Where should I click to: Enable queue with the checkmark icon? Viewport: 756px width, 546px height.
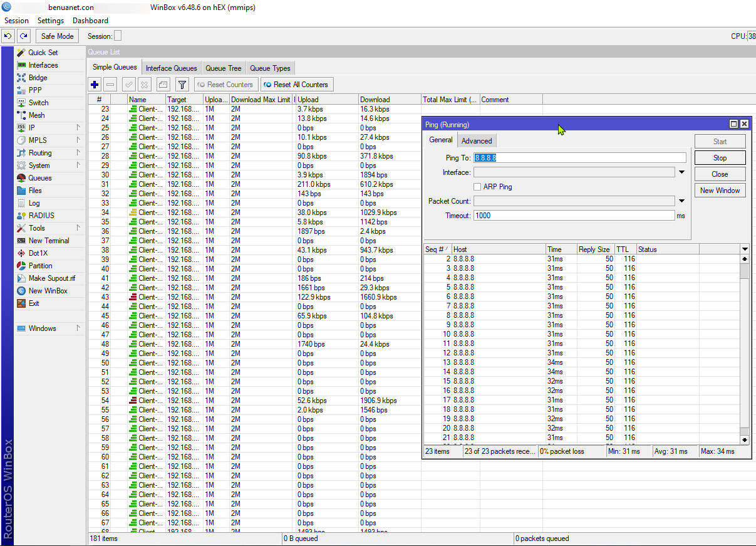pyautogui.click(x=127, y=84)
